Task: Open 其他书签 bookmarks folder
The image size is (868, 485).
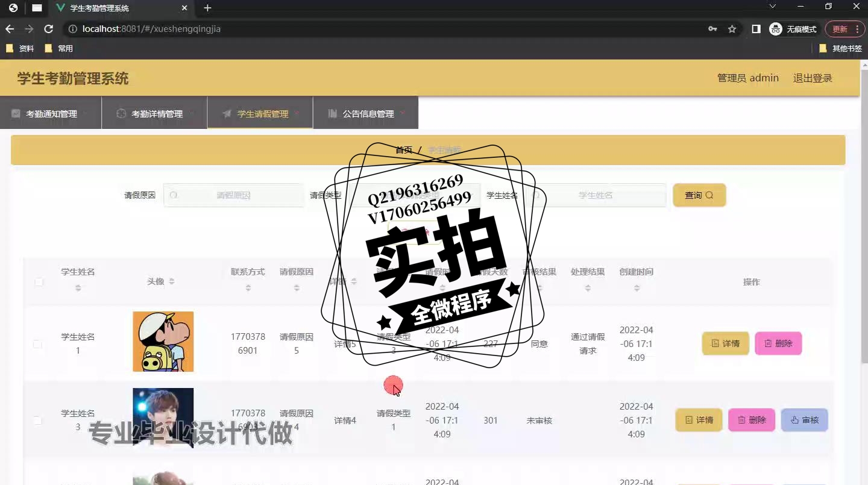Action: (x=840, y=49)
